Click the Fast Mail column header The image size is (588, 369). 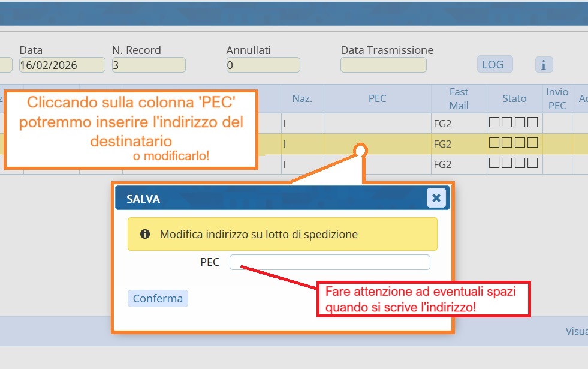[459, 98]
